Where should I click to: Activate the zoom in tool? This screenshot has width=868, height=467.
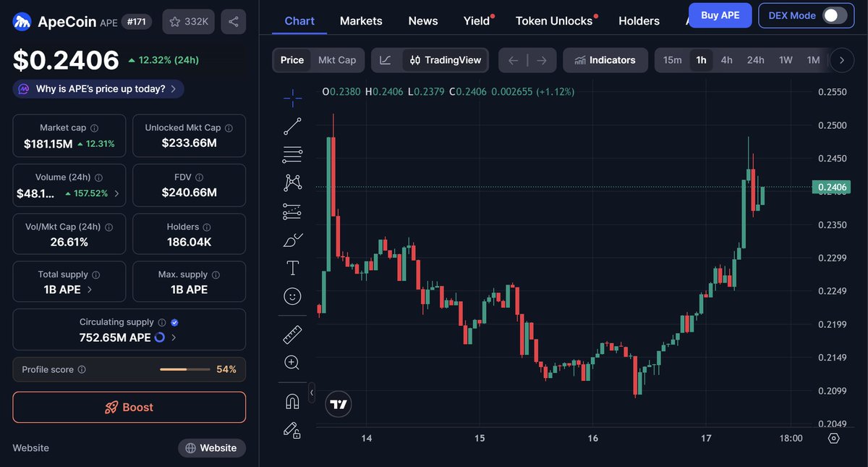click(292, 363)
